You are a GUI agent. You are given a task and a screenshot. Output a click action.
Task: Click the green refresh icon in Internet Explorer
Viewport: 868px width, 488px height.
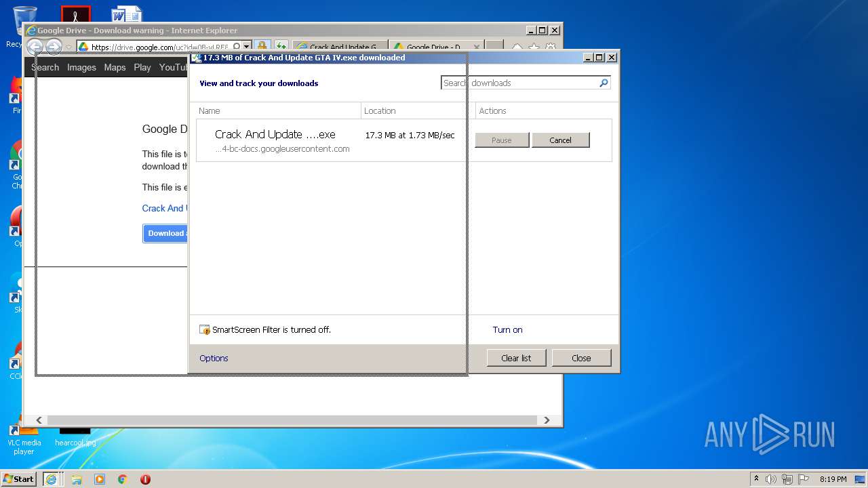pyautogui.click(x=281, y=47)
